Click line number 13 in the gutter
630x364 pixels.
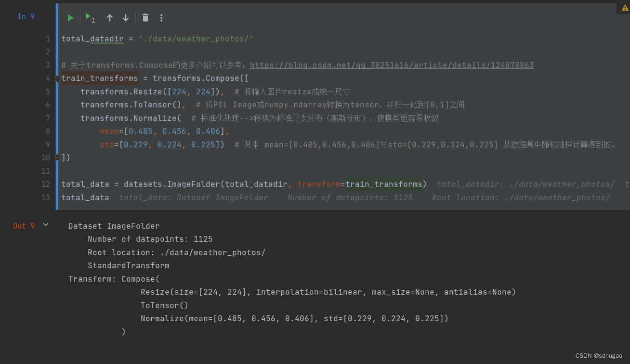(46, 197)
